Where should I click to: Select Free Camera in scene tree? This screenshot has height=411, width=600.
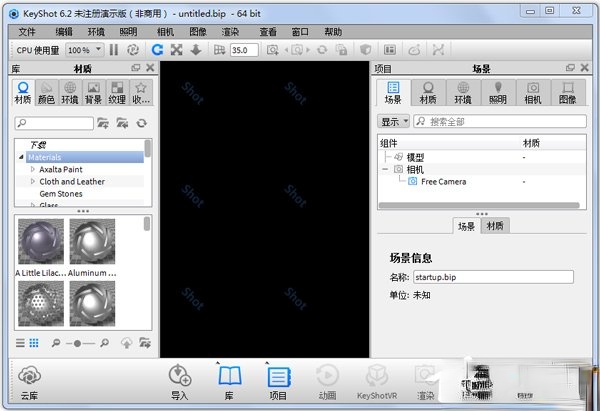point(443,181)
